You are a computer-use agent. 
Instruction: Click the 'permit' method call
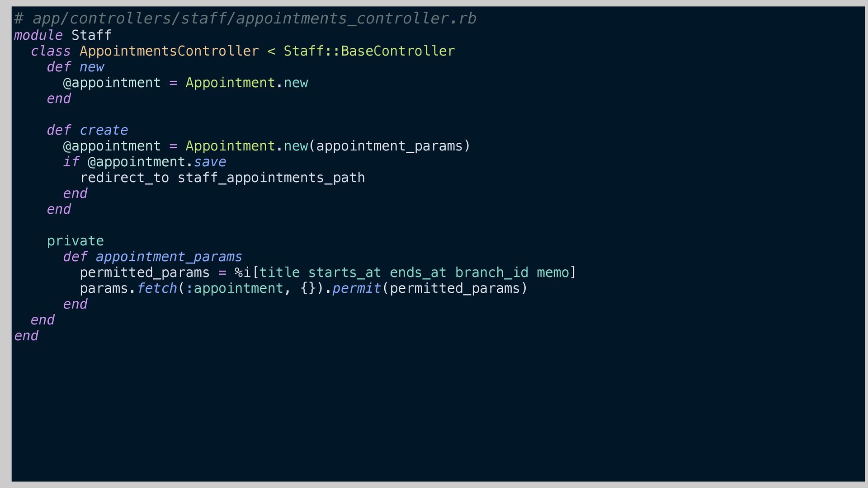click(x=357, y=288)
